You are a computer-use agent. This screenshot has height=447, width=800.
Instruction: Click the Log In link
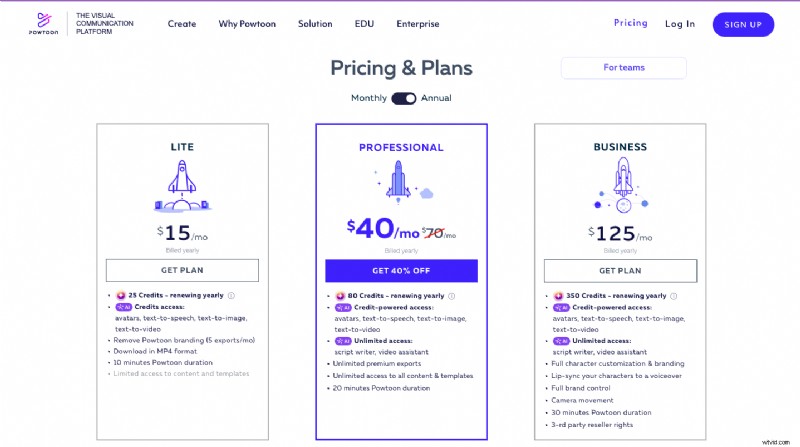tap(680, 24)
